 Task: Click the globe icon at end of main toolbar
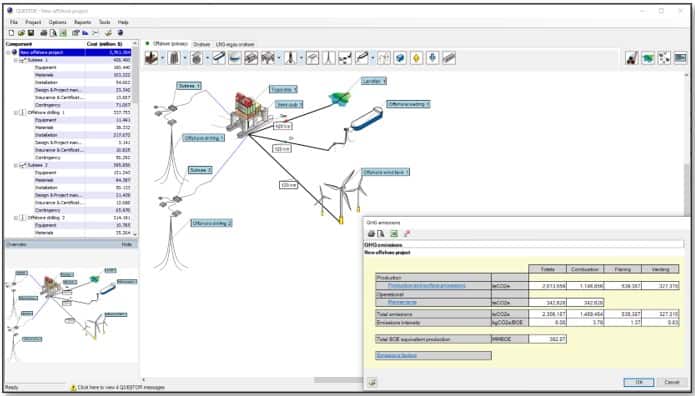[120, 33]
